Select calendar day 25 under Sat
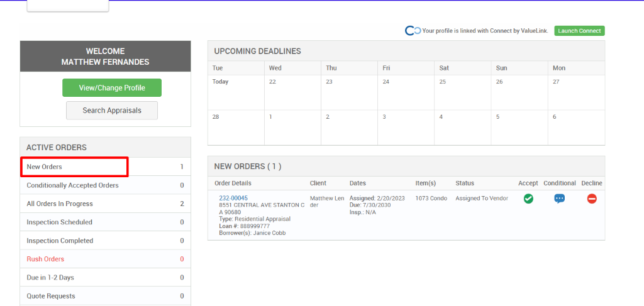The height and width of the screenshot is (306, 644). [463, 92]
